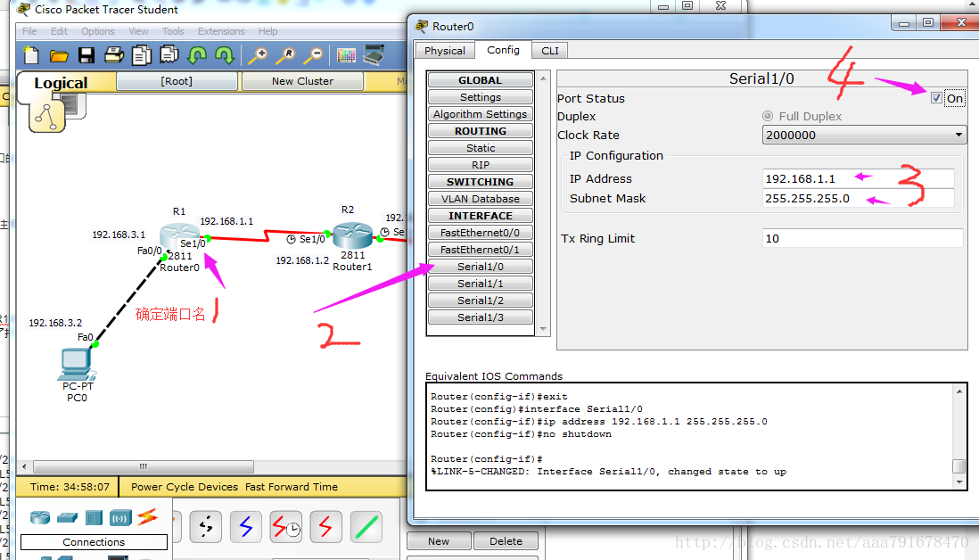This screenshot has height=560, width=979.
Task: Select the Serial1/1 interface
Action: pos(480,284)
